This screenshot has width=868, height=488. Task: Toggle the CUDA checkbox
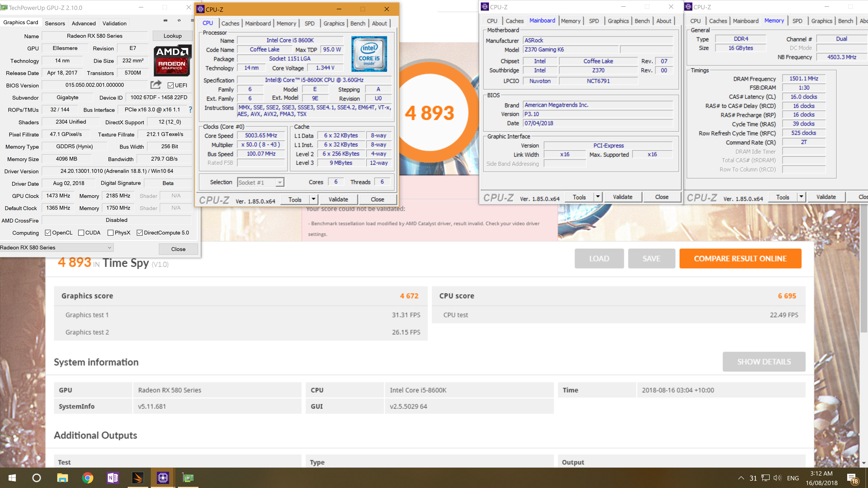point(81,233)
